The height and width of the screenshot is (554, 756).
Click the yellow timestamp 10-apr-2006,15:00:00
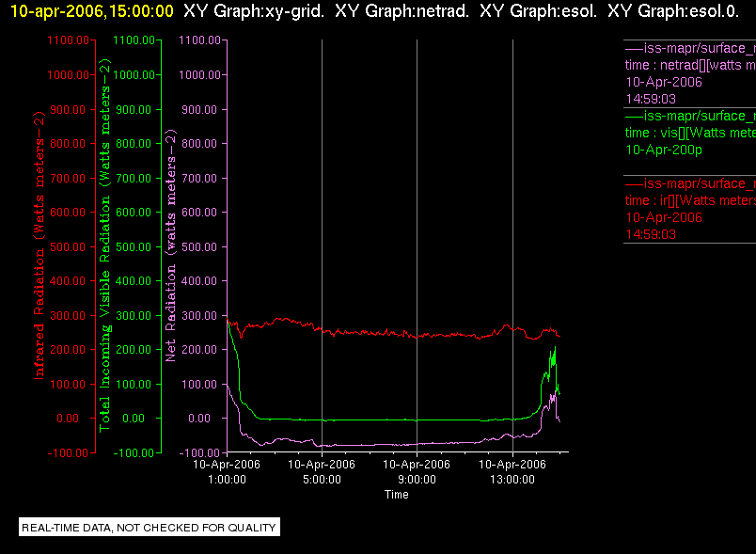(91, 11)
